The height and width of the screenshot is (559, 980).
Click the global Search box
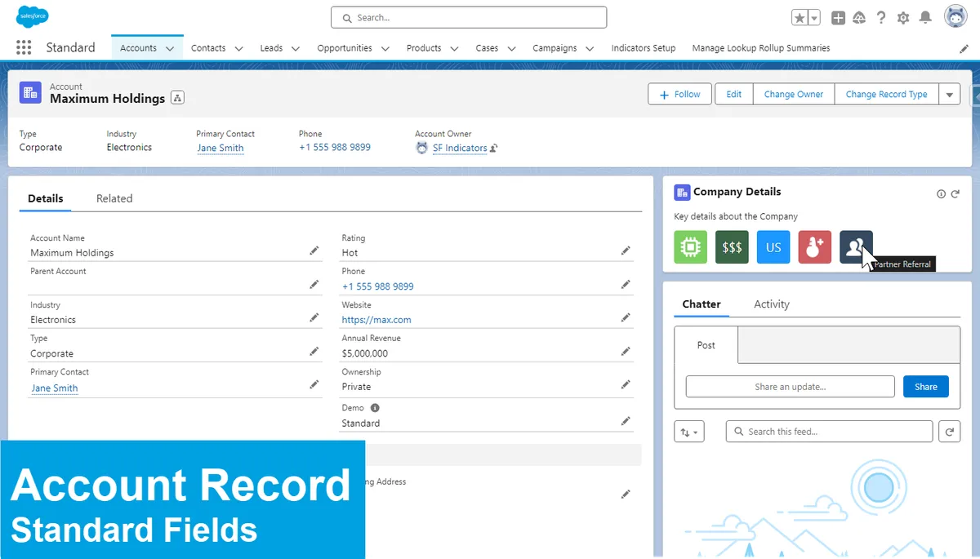click(469, 17)
